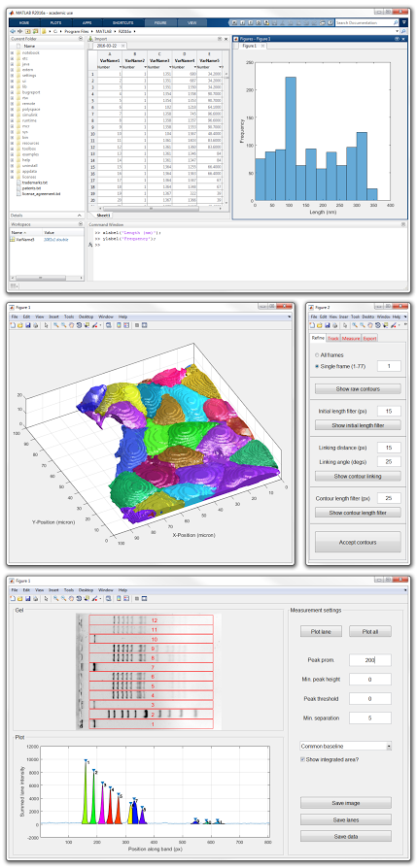Image resolution: width=417 pixels, height=868 pixels.
Task: Click the Print icon in the gel analysis figure toolbar
Action: pyautogui.click(x=36, y=598)
